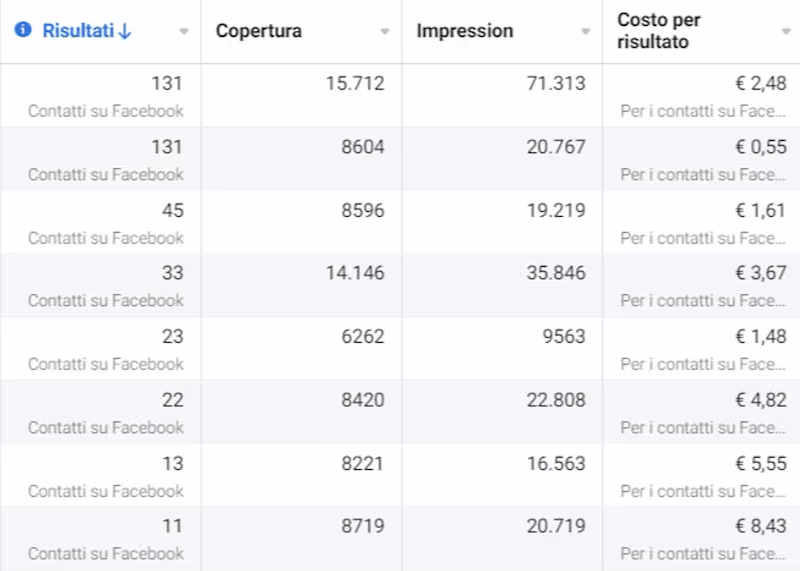
Task: Open the Risultati column dropdown arrow
Action: (x=183, y=31)
